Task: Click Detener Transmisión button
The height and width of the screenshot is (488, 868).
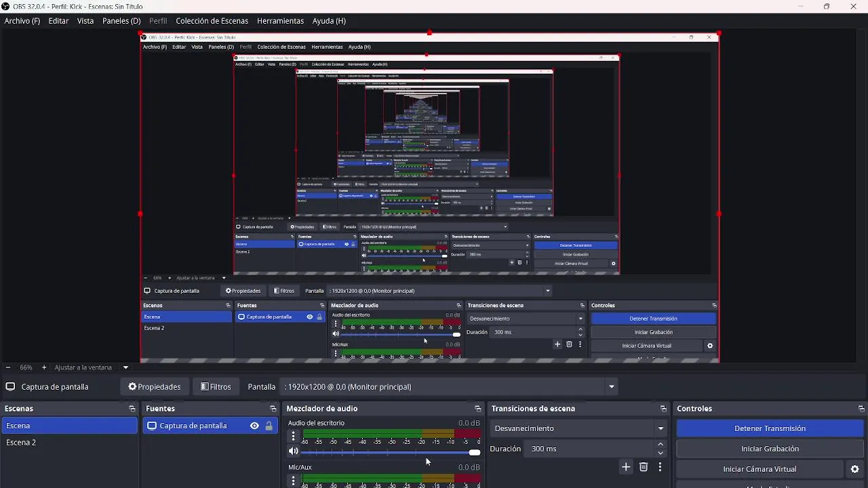Action: coord(770,428)
